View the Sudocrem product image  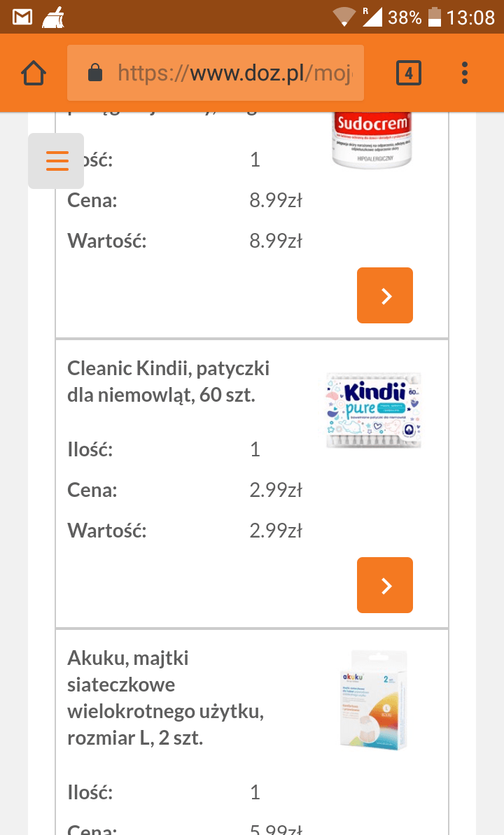coord(372,140)
